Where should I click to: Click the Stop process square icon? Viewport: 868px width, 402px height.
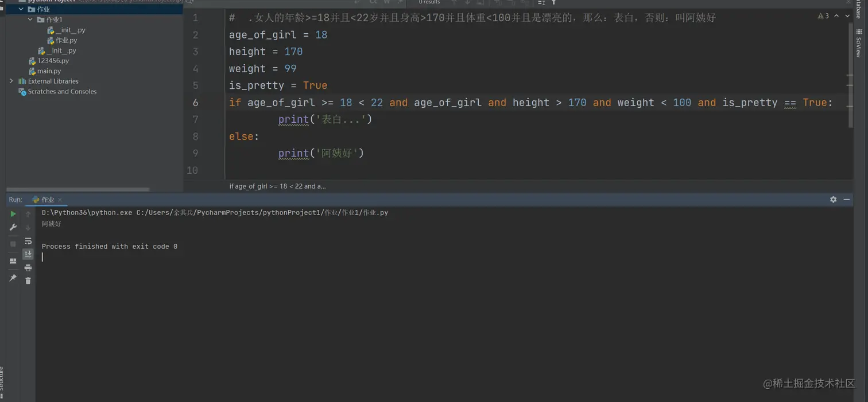[x=13, y=244]
